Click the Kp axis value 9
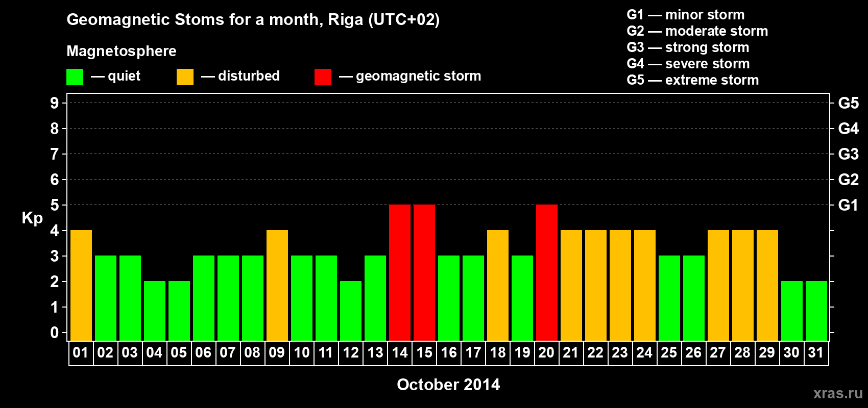 click(55, 103)
